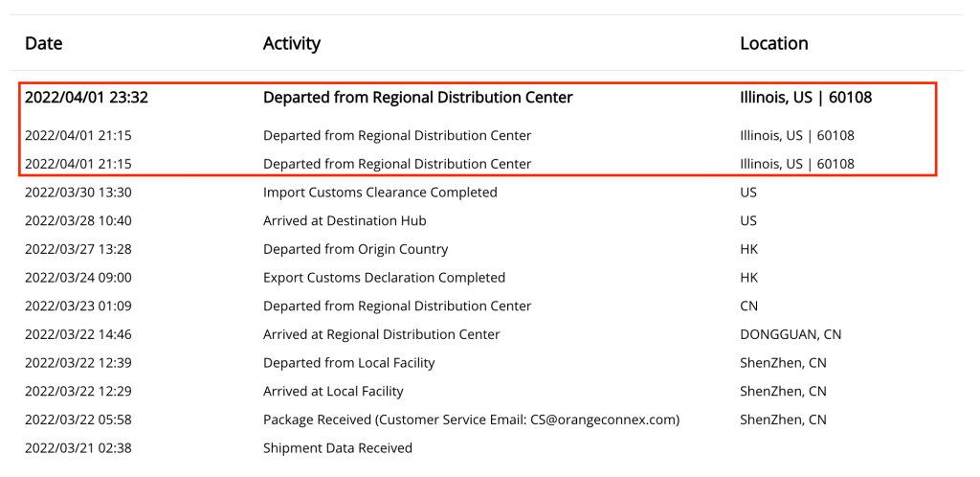Click the Export Customs Declaration Completed activity
980x477 pixels.
coord(384,278)
